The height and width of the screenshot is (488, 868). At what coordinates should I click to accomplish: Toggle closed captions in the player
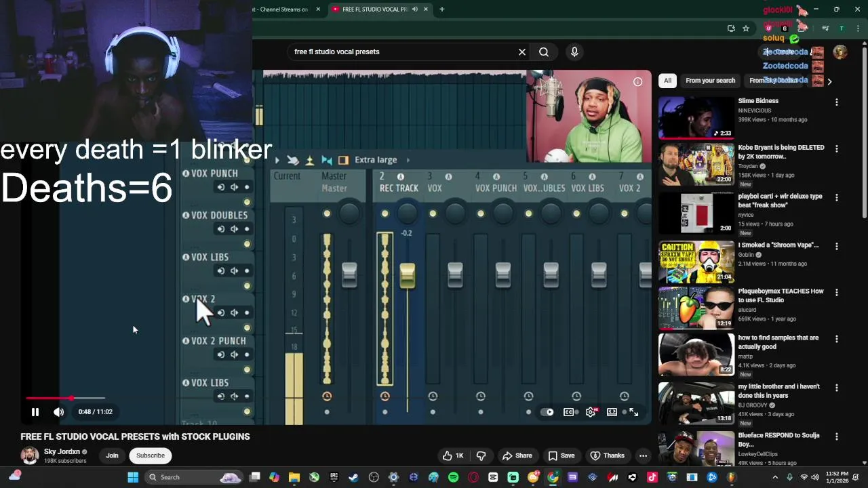click(x=569, y=412)
